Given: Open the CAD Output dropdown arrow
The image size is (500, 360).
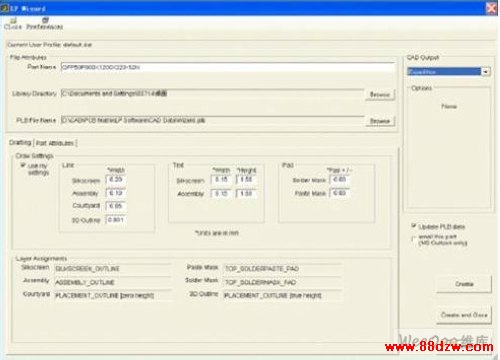Looking at the screenshot, I should tap(486, 72).
